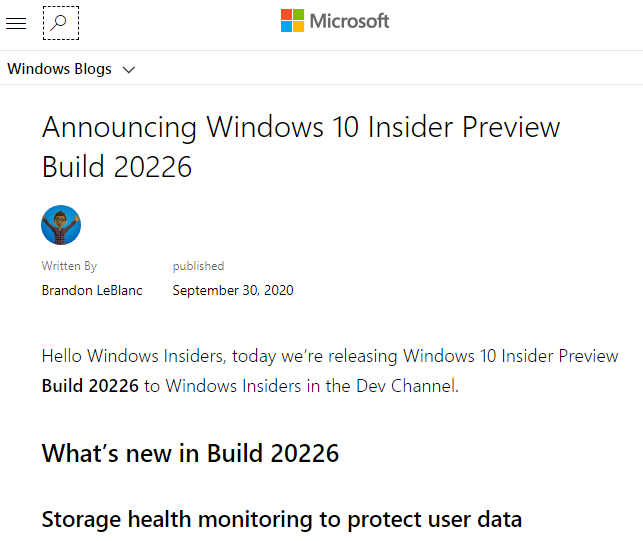The width and height of the screenshot is (643, 541).
Task: Click 'Hello Windows Insiders' at paragraph start
Action: 132,356
